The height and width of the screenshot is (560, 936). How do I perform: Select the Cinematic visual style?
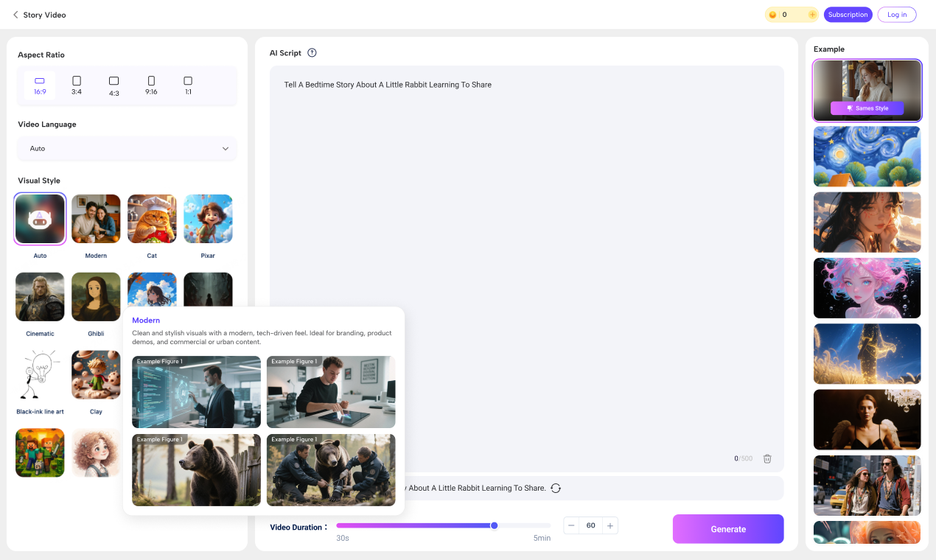[x=40, y=296]
